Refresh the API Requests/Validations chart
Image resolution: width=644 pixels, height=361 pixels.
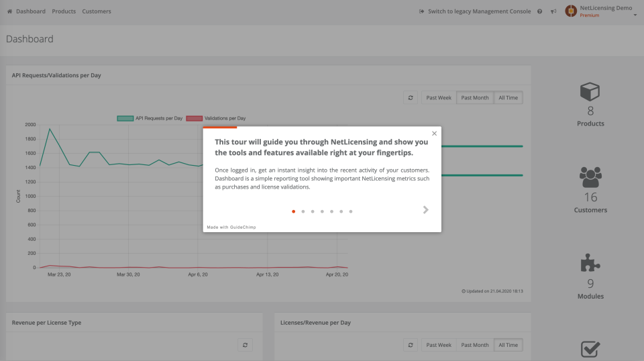(x=411, y=98)
